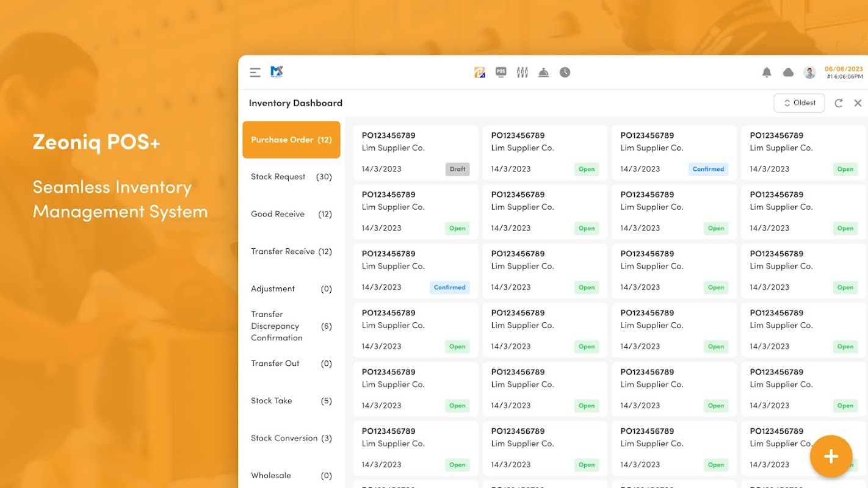
Task: Open the table management cutlery icon
Action: pyautogui.click(x=522, y=73)
